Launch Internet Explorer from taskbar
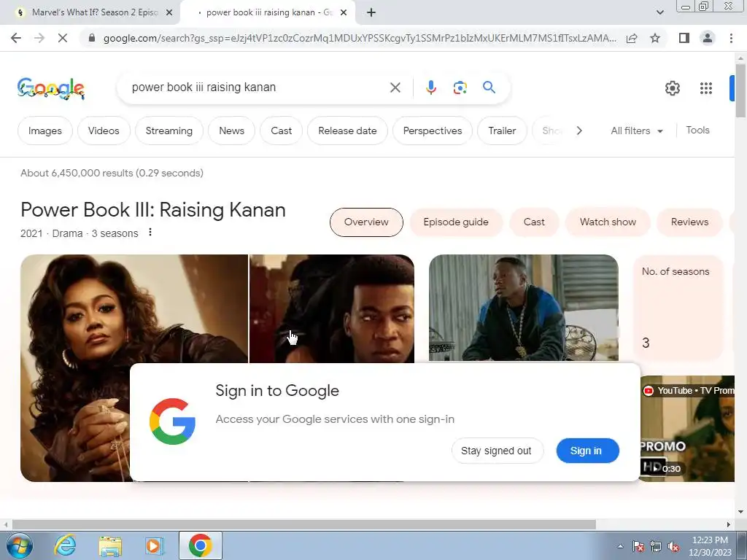 65,545
